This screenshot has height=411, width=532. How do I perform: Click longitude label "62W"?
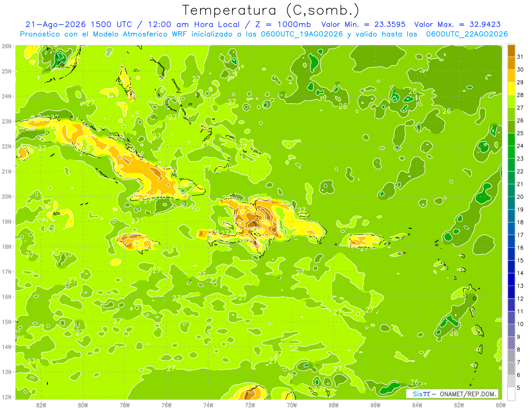point(459,405)
